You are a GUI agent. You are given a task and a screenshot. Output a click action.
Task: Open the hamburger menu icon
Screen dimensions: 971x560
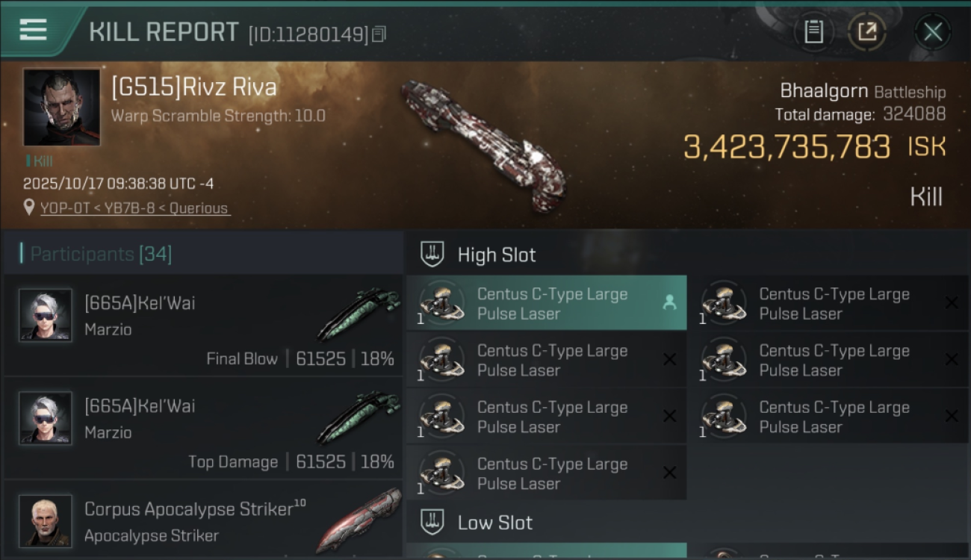[34, 31]
